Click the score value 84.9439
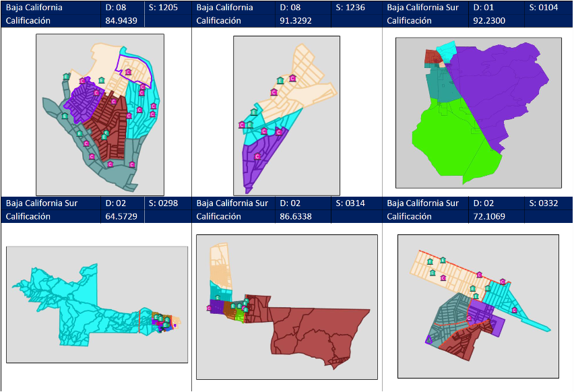Screen dimensions: 574x392 [x=121, y=20]
